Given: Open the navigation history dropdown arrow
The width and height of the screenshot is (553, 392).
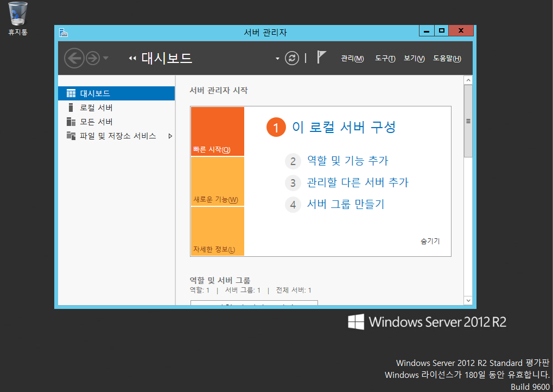Looking at the screenshot, I should pyautogui.click(x=105, y=58).
